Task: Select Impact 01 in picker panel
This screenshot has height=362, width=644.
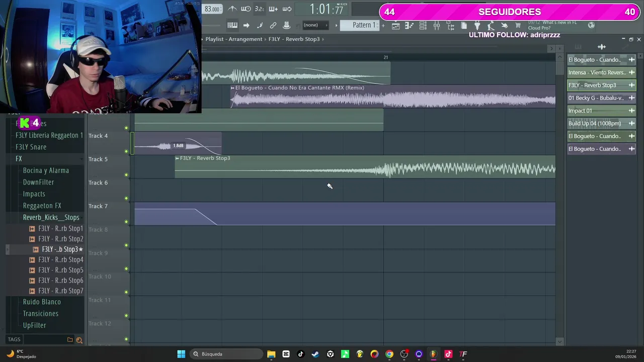Action: point(601,111)
